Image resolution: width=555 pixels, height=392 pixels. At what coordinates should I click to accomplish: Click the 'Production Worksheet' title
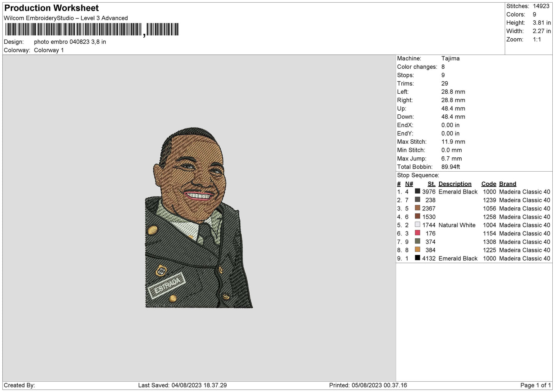[51, 8]
